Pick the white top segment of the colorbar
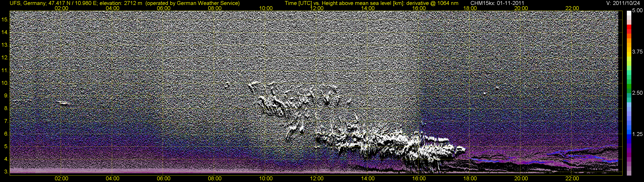The height and width of the screenshot is (182, 644). pyautogui.click(x=629, y=13)
